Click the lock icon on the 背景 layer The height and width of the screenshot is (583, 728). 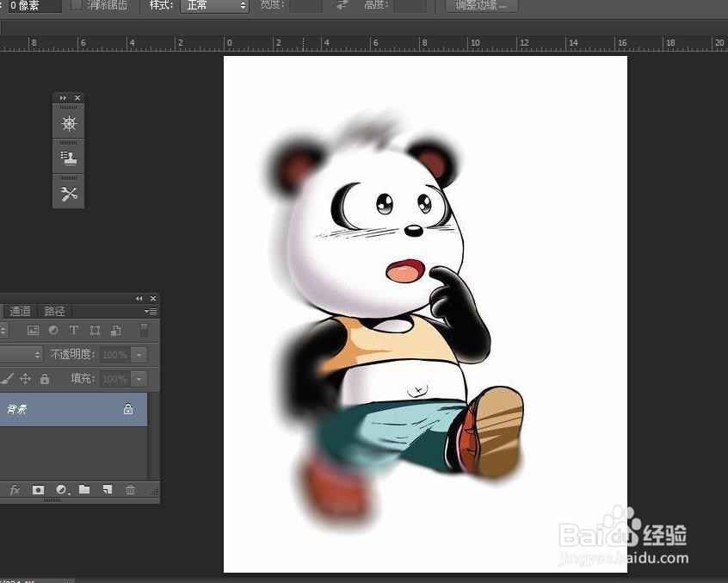[128, 409]
